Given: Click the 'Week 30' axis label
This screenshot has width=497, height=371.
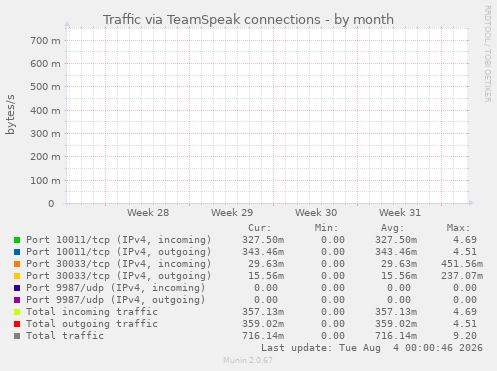Looking at the screenshot, I should coord(316,213).
